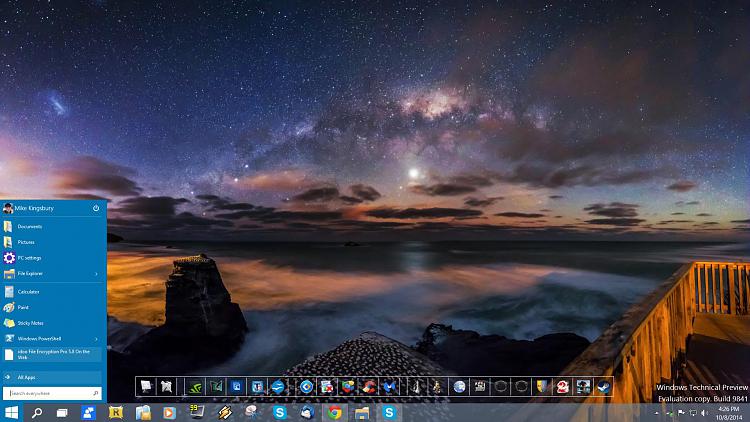The height and width of the screenshot is (422, 750).
Task: Open Pictures from the Start menu
Action: point(53,242)
